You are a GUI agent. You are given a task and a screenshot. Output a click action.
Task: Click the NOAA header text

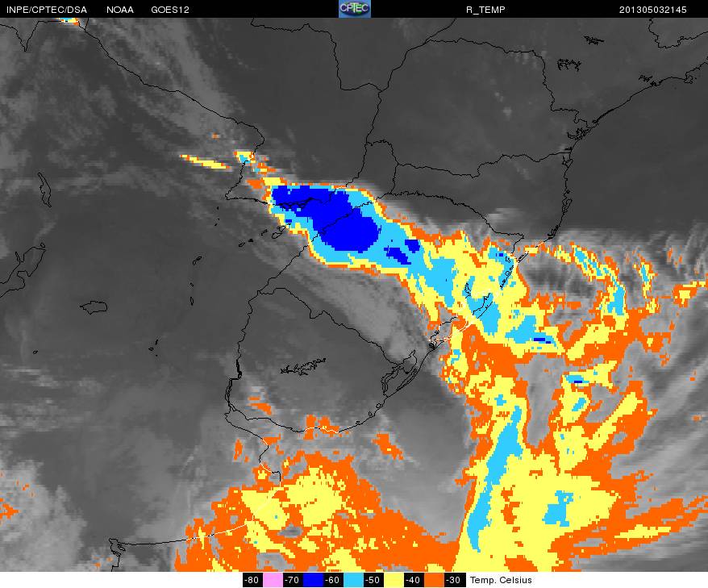click(120, 10)
